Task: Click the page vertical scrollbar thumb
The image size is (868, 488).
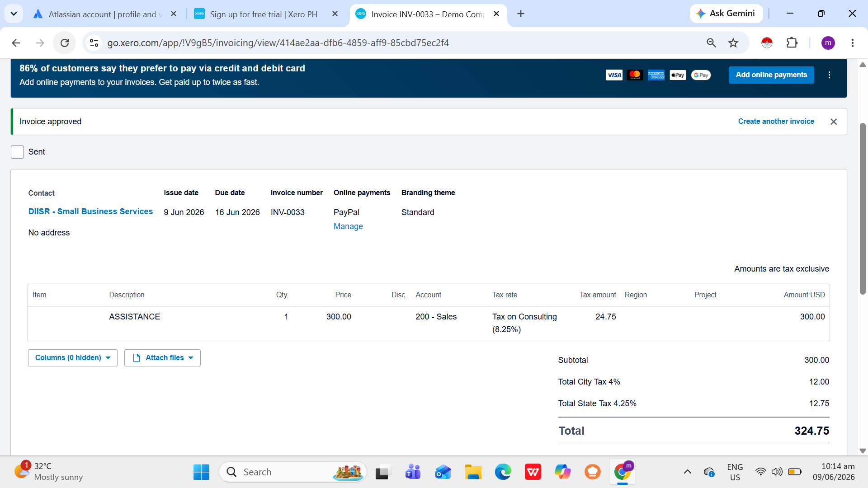Action: click(863, 208)
